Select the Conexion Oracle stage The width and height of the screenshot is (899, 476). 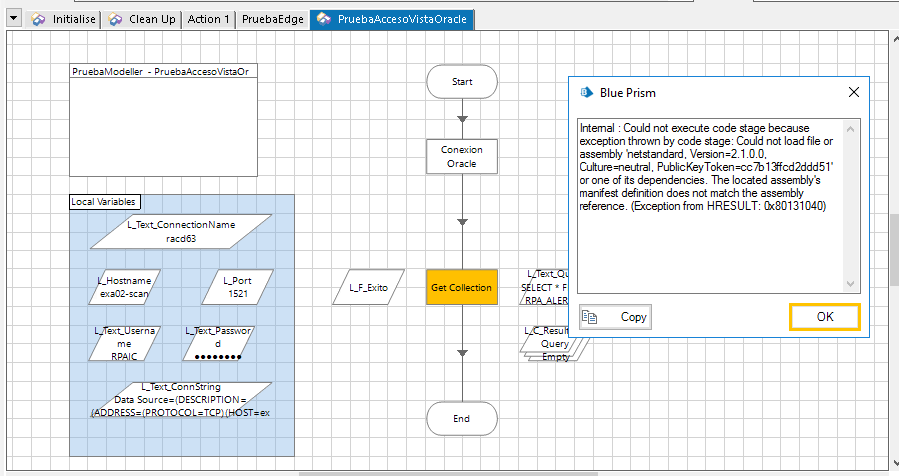[x=462, y=157]
